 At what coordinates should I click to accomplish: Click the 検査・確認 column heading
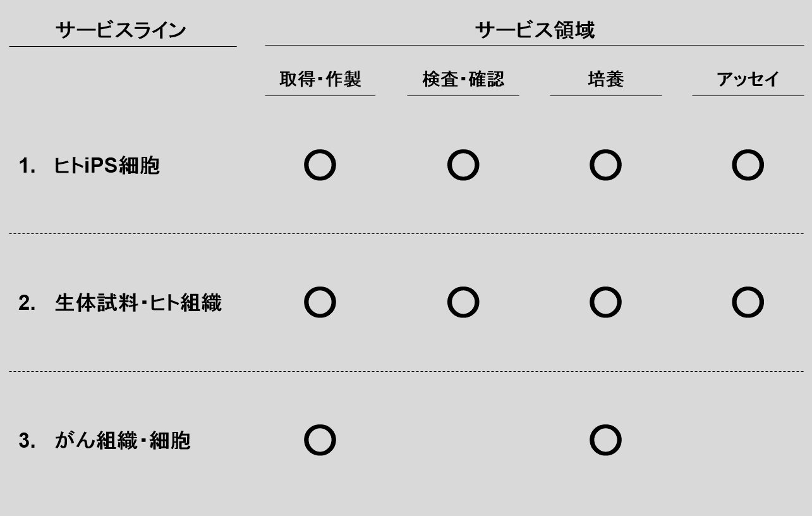(463, 79)
